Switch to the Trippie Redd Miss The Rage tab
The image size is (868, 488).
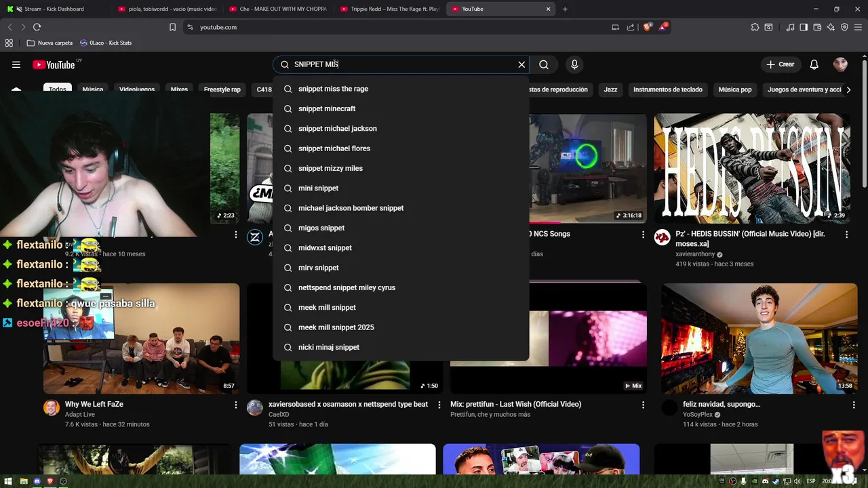[391, 9]
